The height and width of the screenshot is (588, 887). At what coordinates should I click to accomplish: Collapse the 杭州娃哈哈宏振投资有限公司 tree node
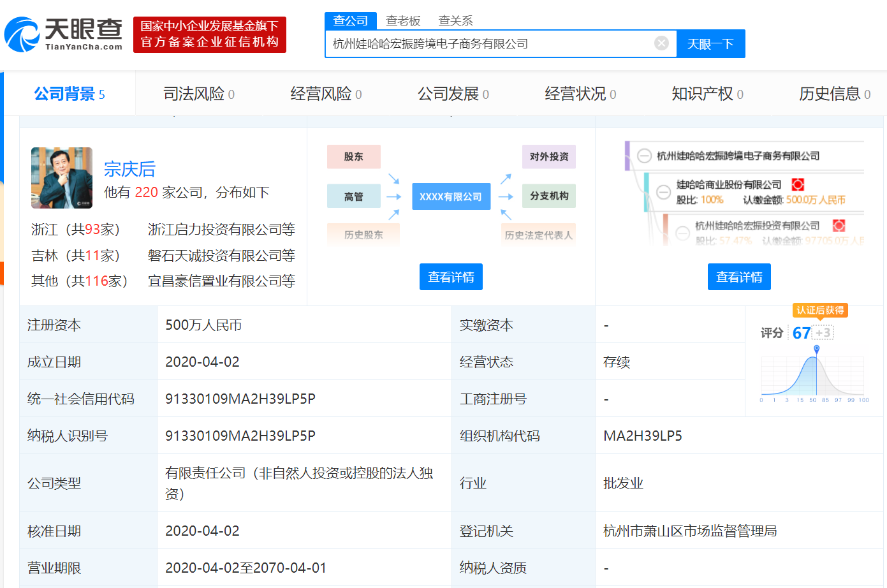pos(683,233)
